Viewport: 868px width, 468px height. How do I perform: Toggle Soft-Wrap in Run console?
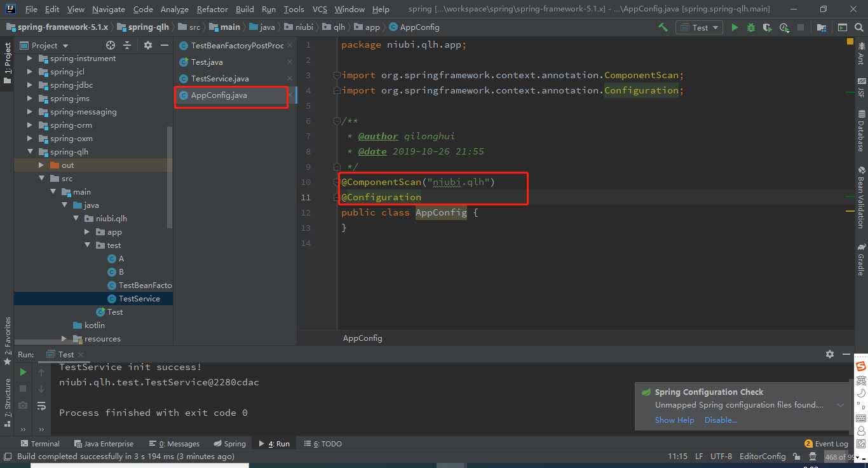(x=41, y=405)
